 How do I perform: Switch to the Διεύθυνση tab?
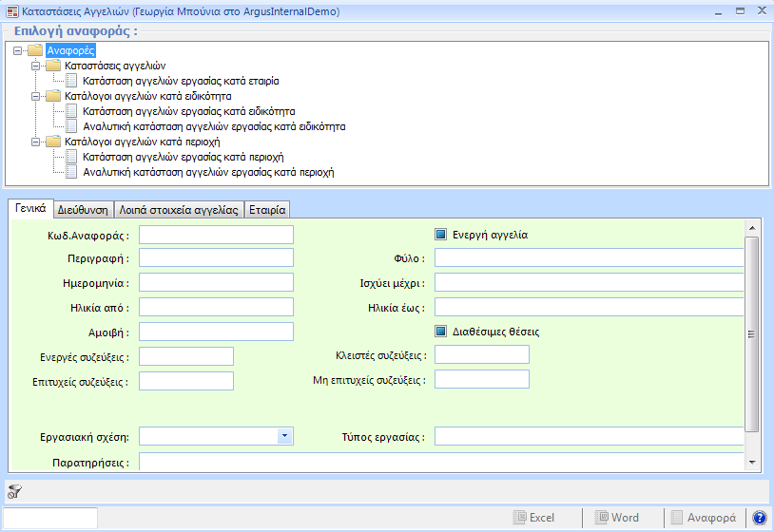pyautogui.click(x=83, y=210)
